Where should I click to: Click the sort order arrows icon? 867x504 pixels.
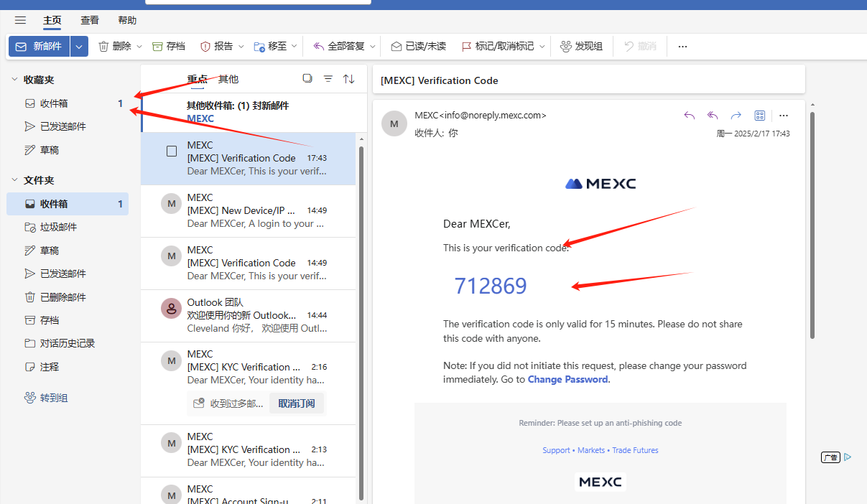click(349, 79)
